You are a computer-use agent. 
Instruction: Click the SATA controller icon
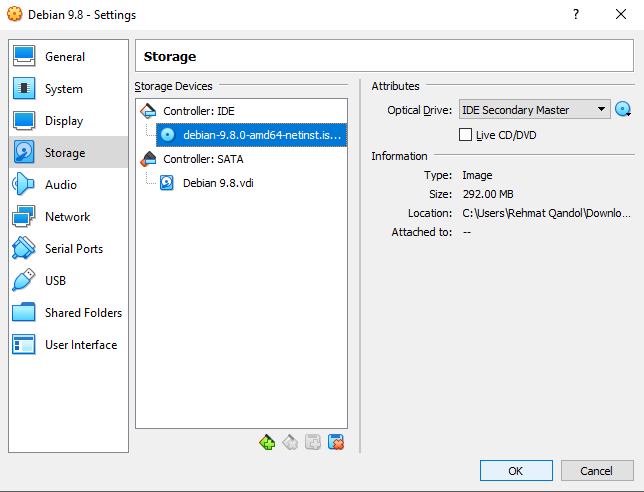click(x=148, y=159)
